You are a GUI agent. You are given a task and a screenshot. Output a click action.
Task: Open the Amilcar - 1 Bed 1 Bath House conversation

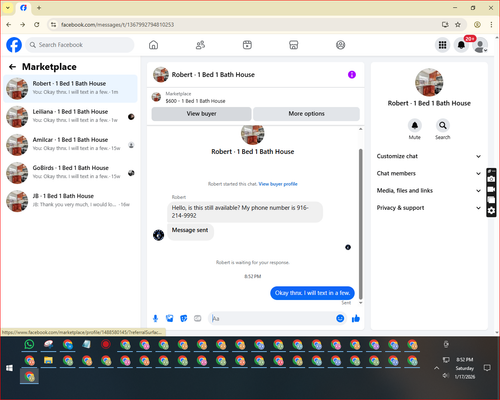click(x=70, y=145)
